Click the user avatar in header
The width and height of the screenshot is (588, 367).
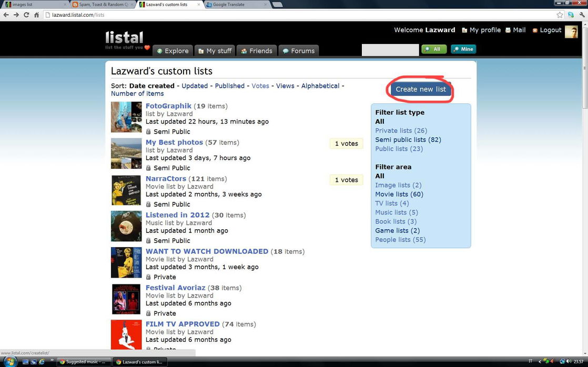pyautogui.click(x=571, y=31)
